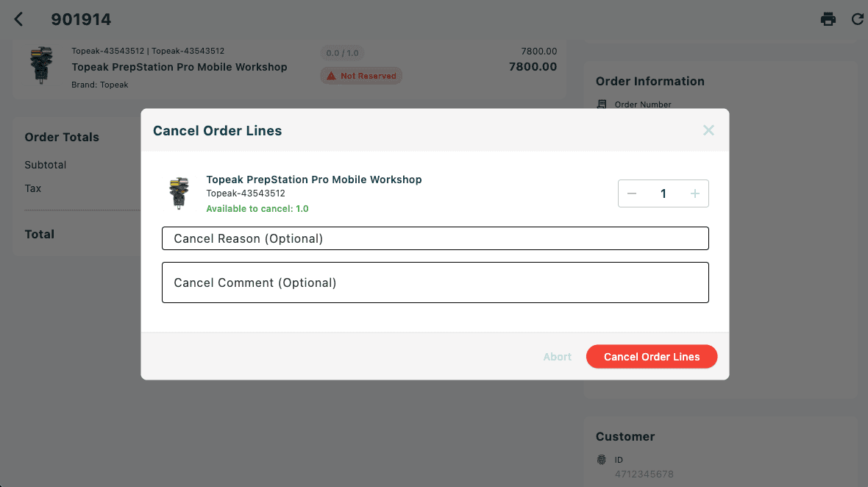Focus the Cancel Comment (Optional) field
This screenshot has height=487, width=868.
click(x=435, y=282)
